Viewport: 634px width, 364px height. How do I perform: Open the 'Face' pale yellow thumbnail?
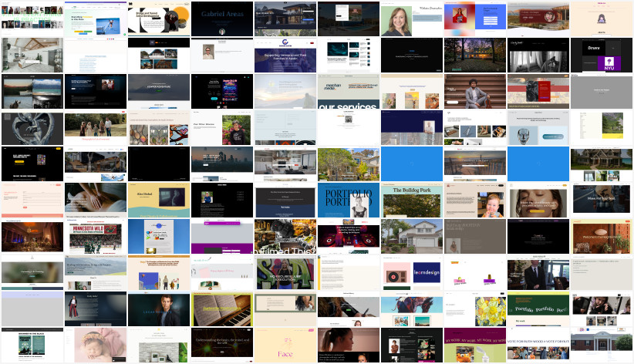(x=285, y=345)
